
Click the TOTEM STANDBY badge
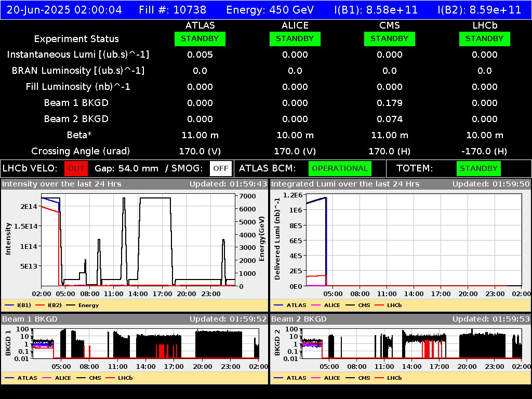coord(478,169)
